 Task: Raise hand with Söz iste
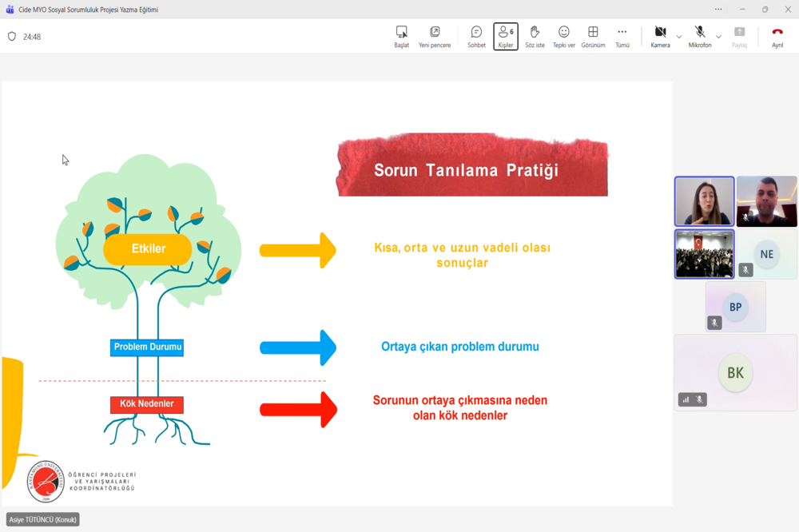[535, 37]
